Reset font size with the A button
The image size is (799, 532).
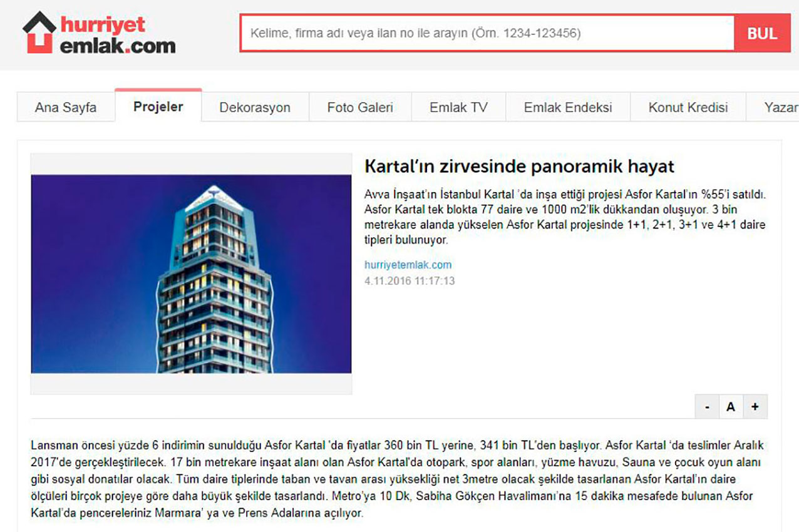[730, 407]
